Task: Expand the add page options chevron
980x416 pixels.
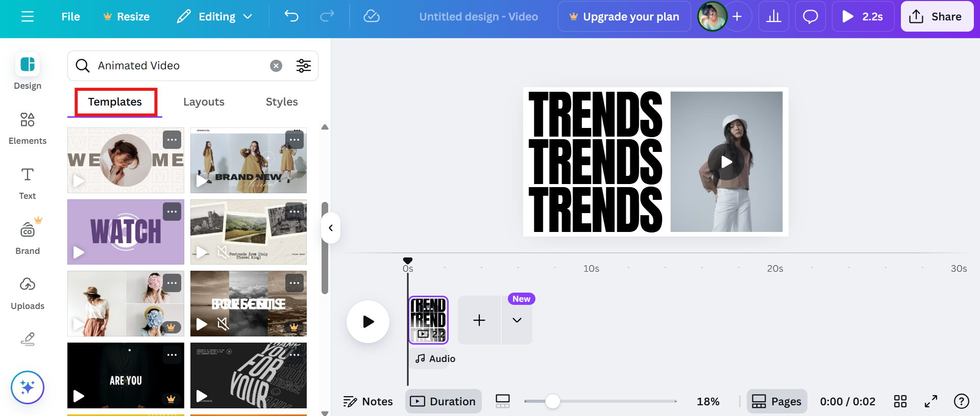Action: pos(517,320)
